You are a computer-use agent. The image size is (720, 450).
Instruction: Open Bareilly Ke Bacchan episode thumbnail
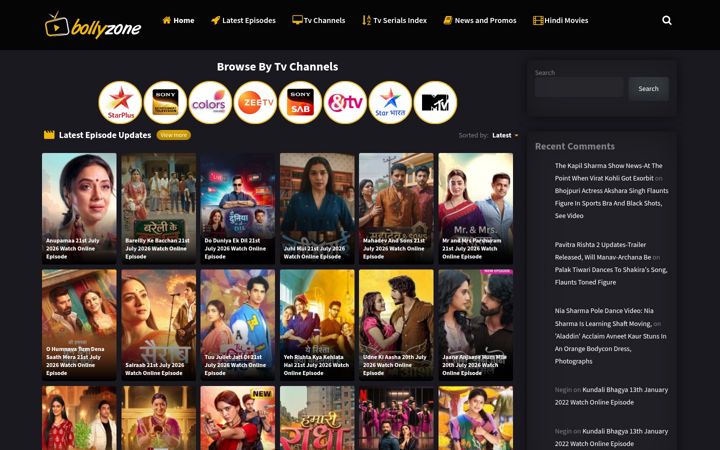pos(158,208)
